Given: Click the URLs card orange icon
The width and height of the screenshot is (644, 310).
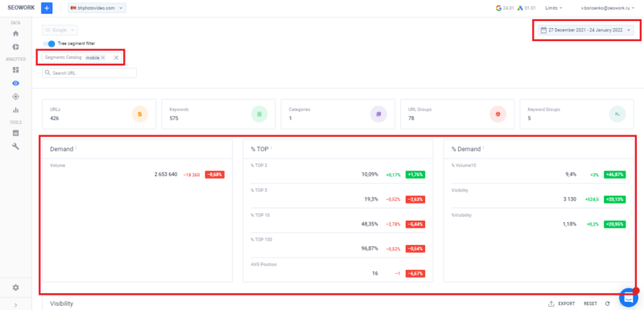Looking at the screenshot, I should (139, 114).
